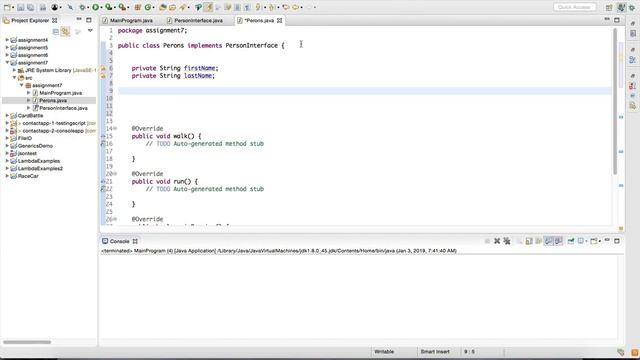640x360 pixels.
Task: Click PersonInterface in class declaration
Action: tap(251, 45)
